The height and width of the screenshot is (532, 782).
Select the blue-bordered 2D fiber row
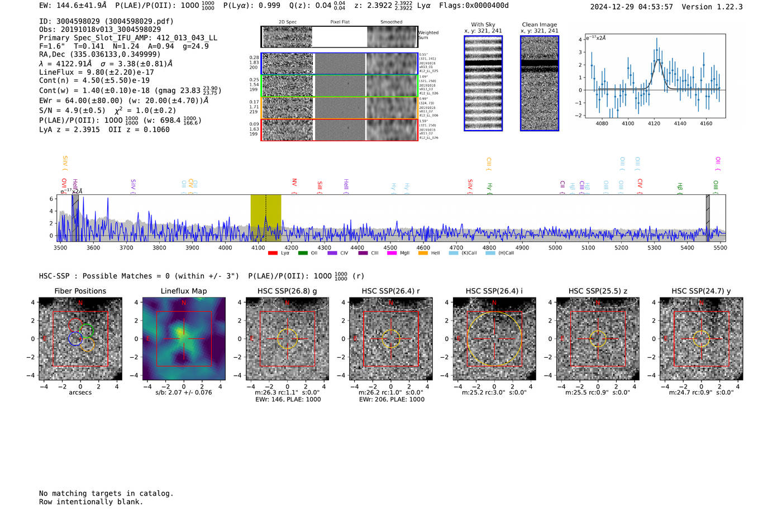(339, 64)
